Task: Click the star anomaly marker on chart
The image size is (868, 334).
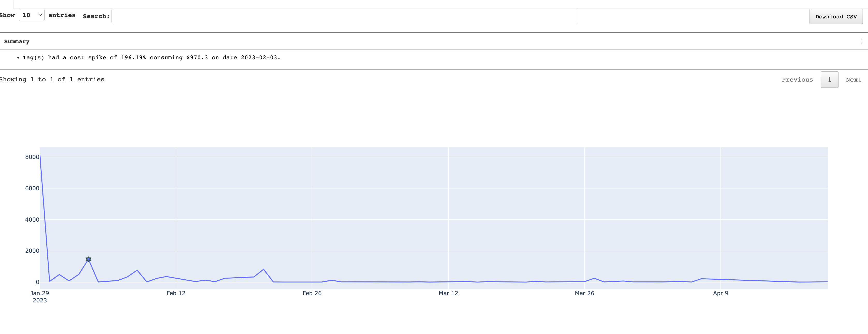Action: click(88, 259)
